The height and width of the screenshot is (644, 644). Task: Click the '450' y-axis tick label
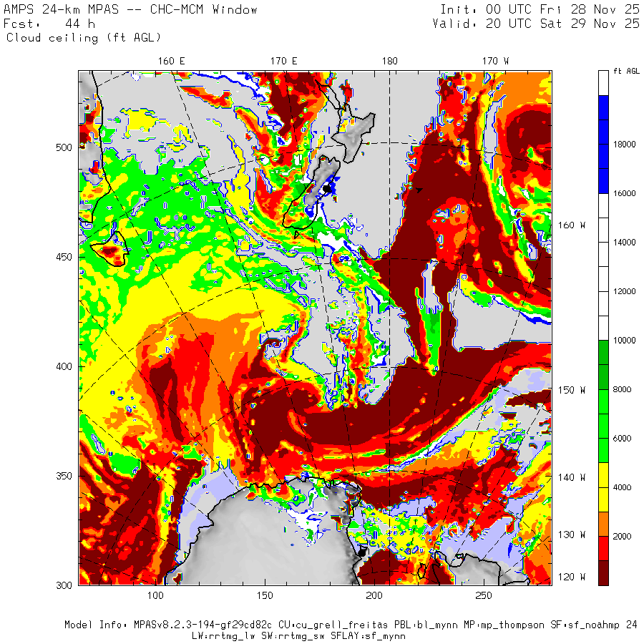[64, 257]
